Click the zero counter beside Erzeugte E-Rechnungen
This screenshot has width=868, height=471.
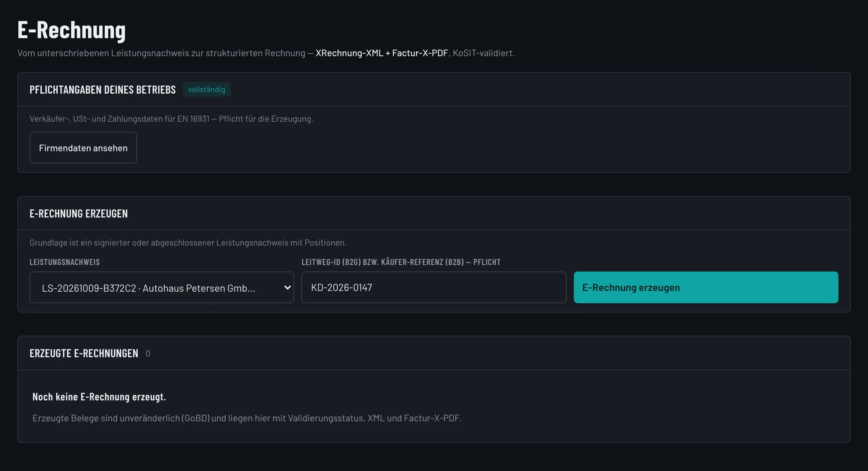pos(148,354)
